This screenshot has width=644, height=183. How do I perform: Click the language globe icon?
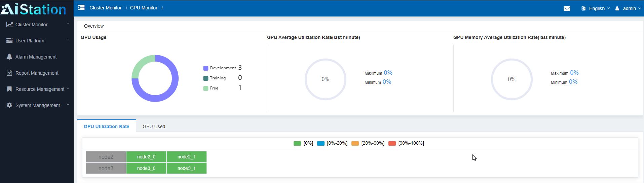583,8
